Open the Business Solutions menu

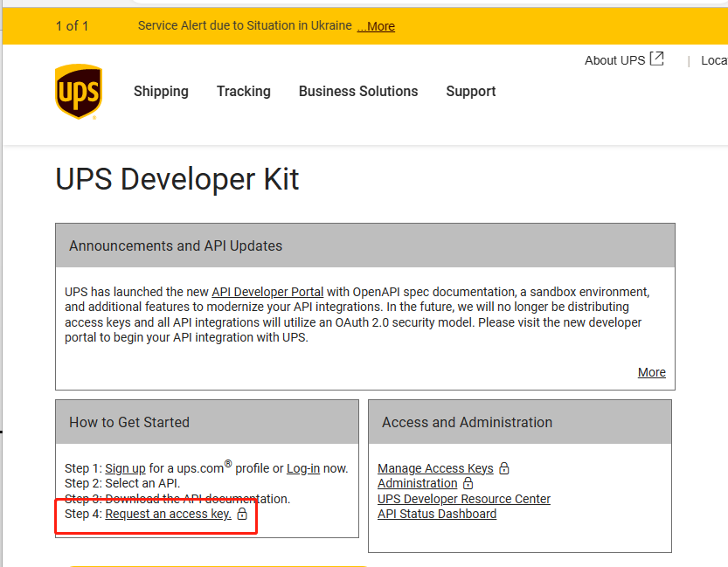pyautogui.click(x=358, y=92)
